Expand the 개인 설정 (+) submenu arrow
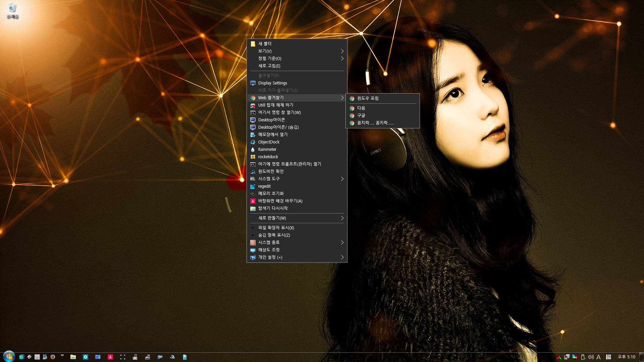The image size is (644, 362). pyautogui.click(x=342, y=257)
